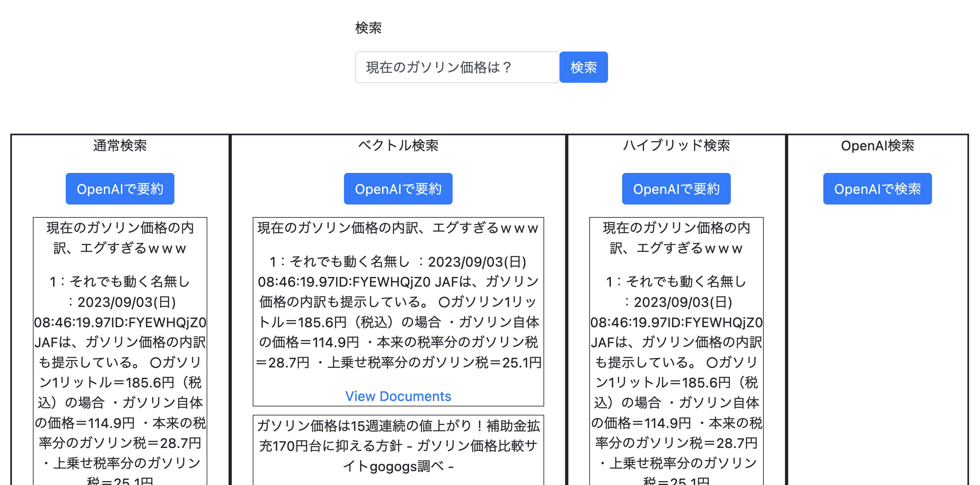980x485 pixels.
Task: Click the search query input field
Action: pyautogui.click(x=456, y=67)
